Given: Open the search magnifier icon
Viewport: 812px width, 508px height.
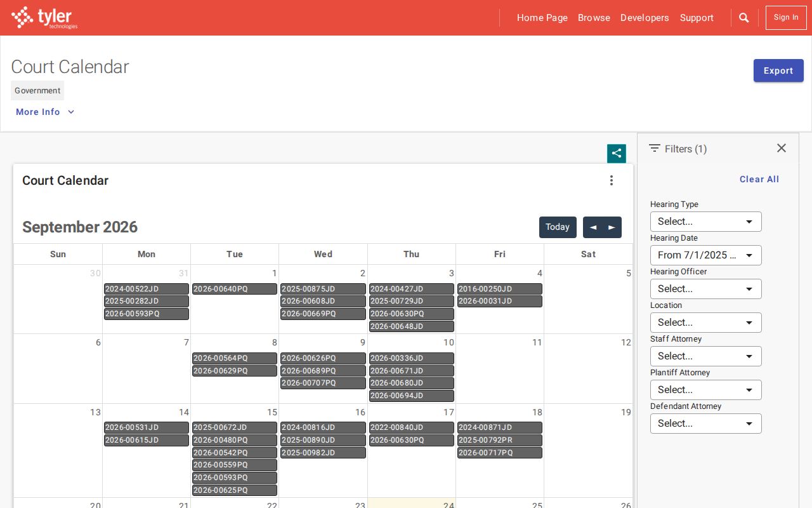Looking at the screenshot, I should click(744, 18).
